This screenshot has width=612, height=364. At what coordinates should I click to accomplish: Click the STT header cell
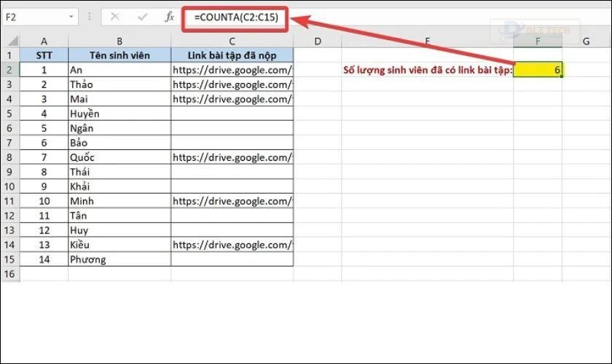[x=44, y=55]
